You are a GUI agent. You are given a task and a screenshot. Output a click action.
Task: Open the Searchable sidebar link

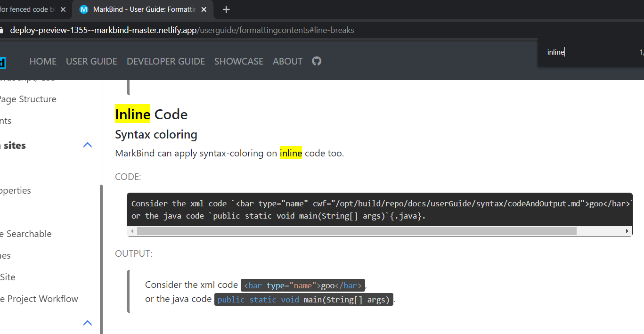click(26, 234)
